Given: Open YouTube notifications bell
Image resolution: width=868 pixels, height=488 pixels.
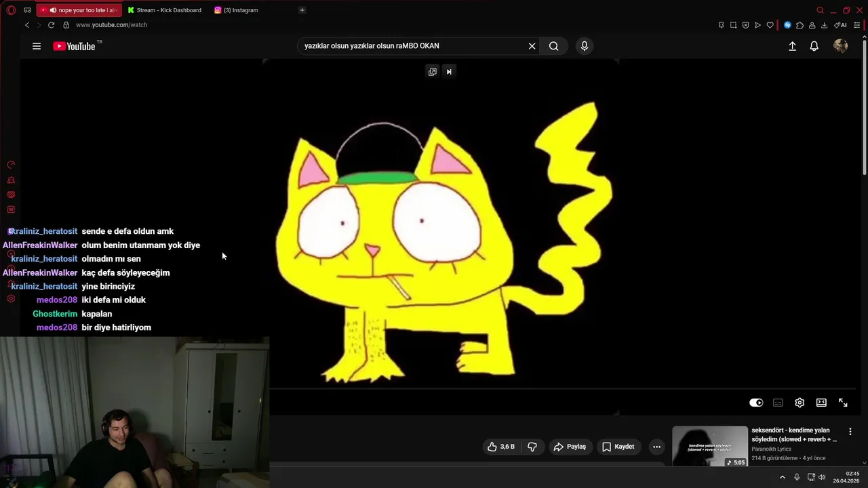Looking at the screenshot, I should [x=814, y=46].
